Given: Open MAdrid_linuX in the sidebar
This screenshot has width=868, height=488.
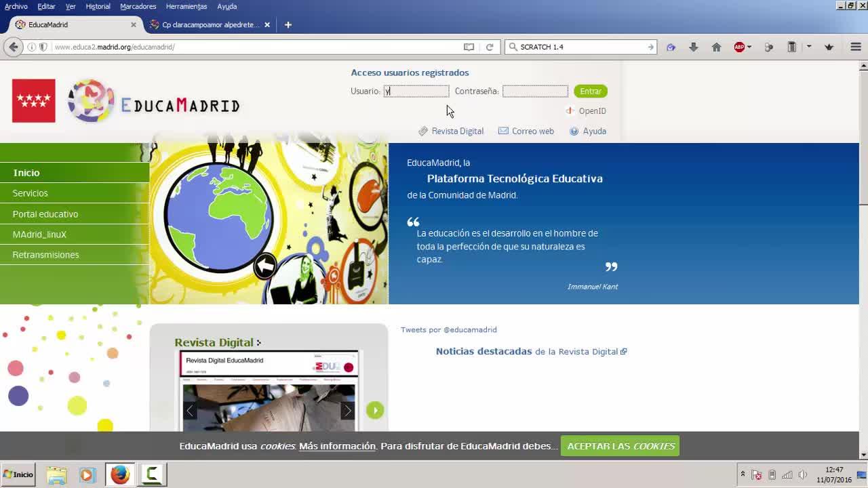Looking at the screenshot, I should 75,235.
